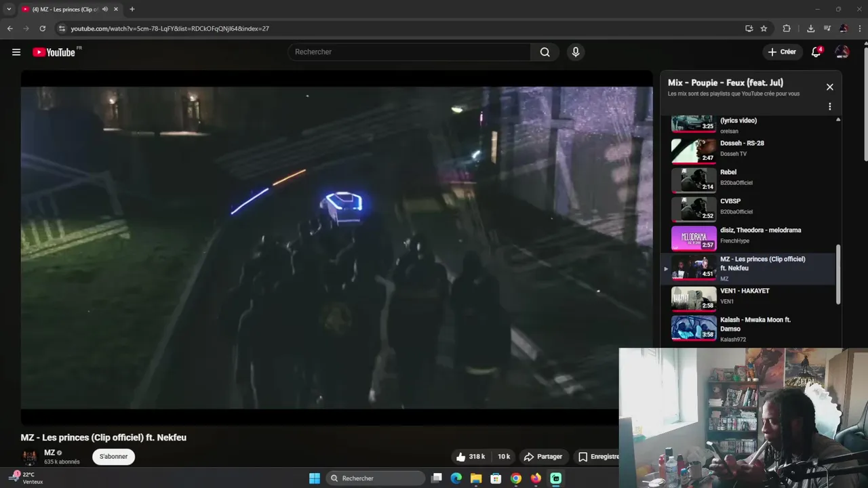Viewport: 868px width, 488px height.
Task: Click the Mwaka Moon thumbnail
Action: tap(694, 328)
